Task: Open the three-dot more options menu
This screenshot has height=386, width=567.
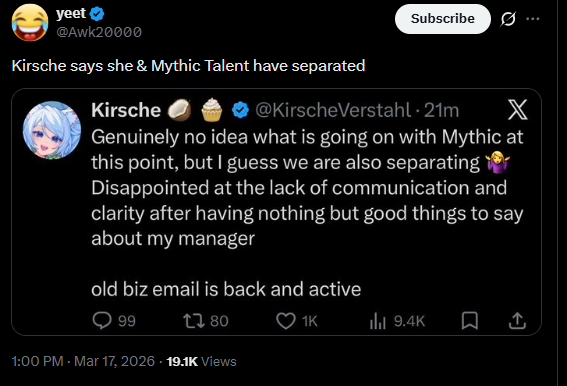Action: 533,19
